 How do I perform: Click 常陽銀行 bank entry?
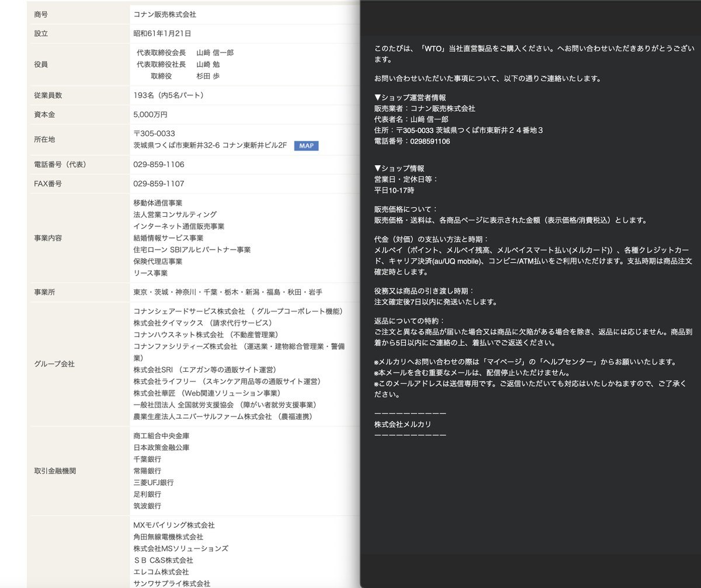tap(147, 471)
